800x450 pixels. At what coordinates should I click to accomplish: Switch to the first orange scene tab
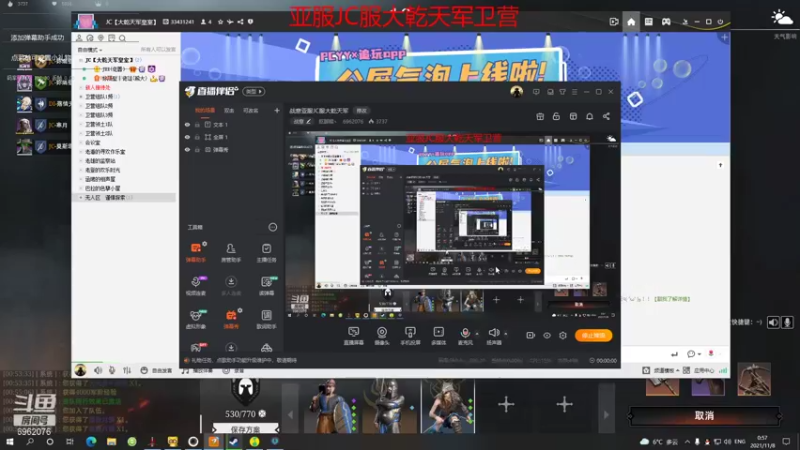click(205, 111)
